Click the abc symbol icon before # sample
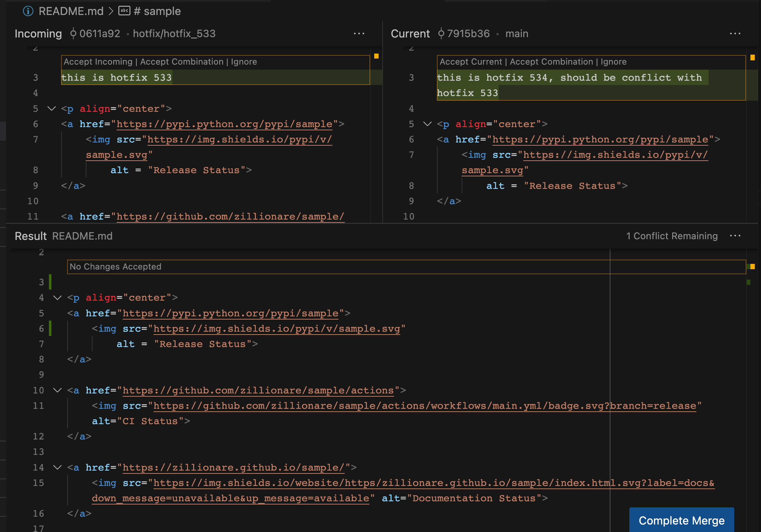The height and width of the screenshot is (532, 761). (124, 11)
